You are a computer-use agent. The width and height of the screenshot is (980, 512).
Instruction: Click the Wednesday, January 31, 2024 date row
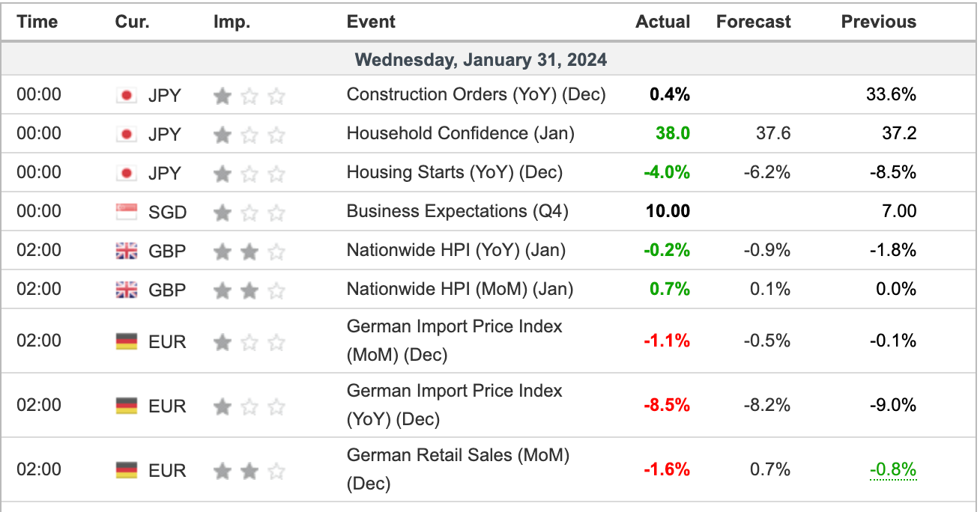480,60
